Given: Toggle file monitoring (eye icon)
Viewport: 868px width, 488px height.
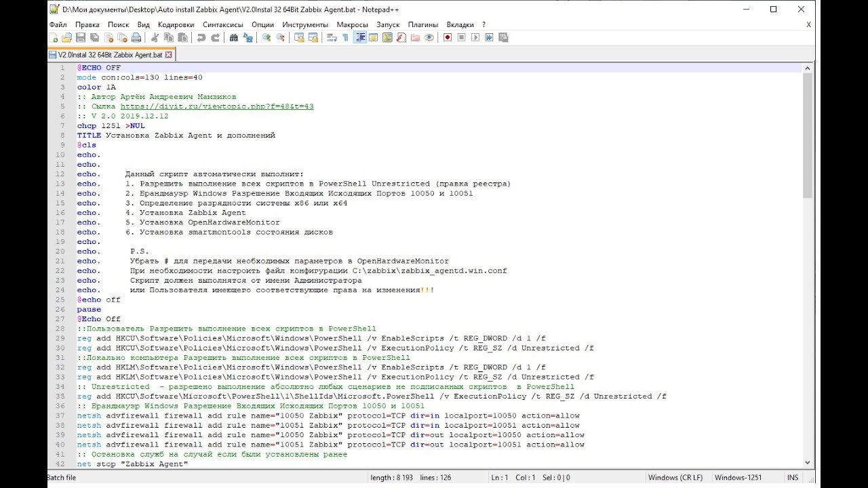Looking at the screenshot, I should tap(429, 38).
